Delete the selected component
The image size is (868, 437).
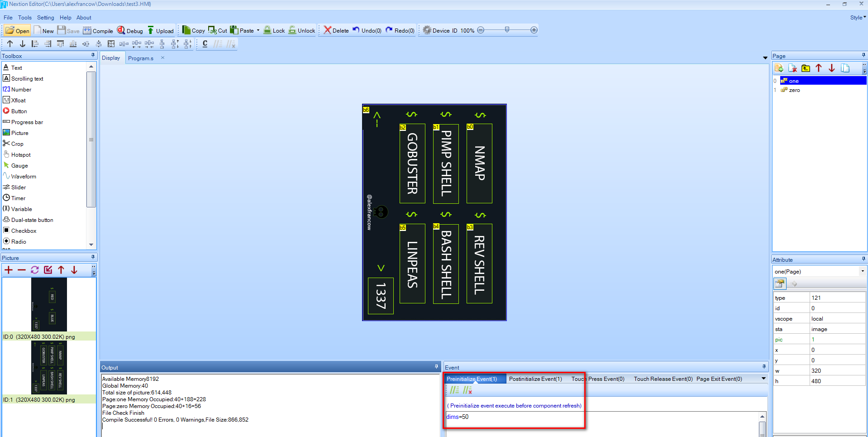336,30
